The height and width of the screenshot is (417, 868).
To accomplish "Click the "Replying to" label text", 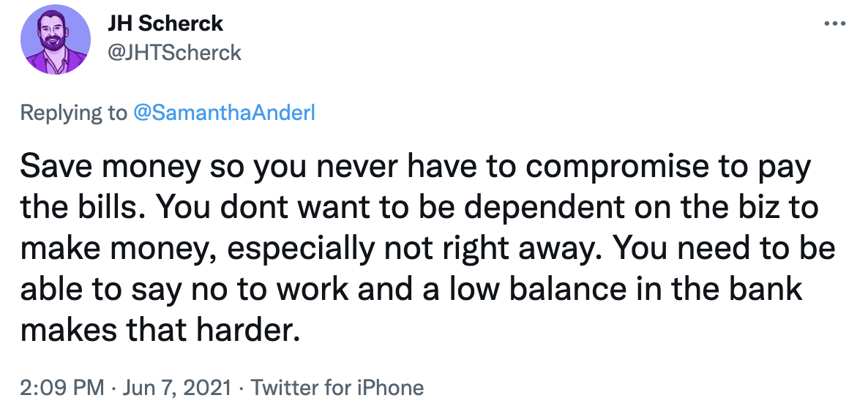I will 74,113.
